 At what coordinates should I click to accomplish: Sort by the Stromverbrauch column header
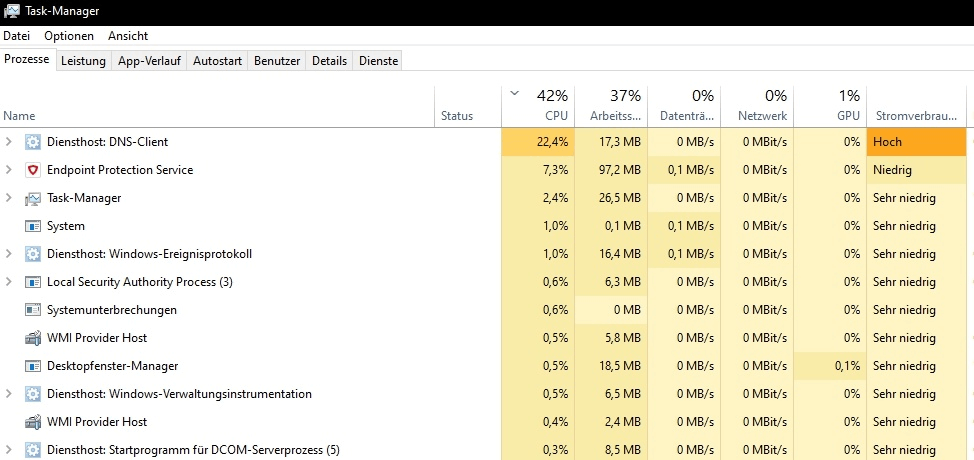[x=917, y=106]
